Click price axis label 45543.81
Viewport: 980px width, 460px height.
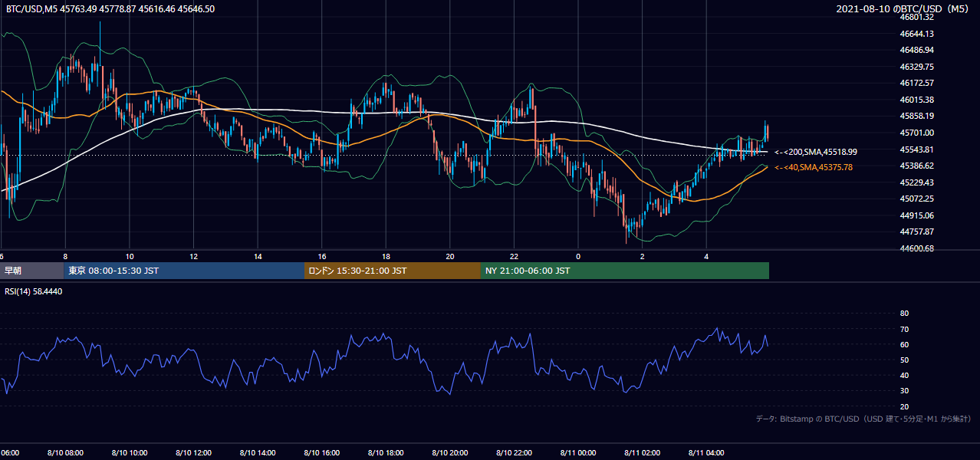[916, 149]
